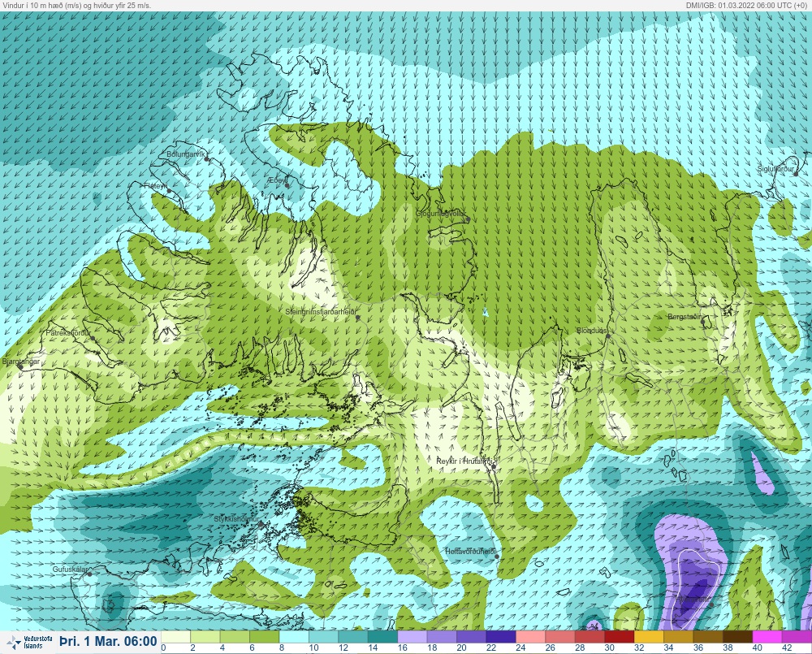Select the Æðey station marker
This screenshot has width=812, height=654.
click(x=287, y=185)
